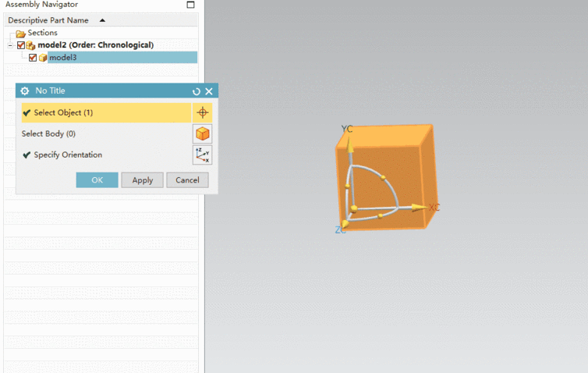Activate the Select Body (0) row

pyautogui.click(x=106, y=133)
